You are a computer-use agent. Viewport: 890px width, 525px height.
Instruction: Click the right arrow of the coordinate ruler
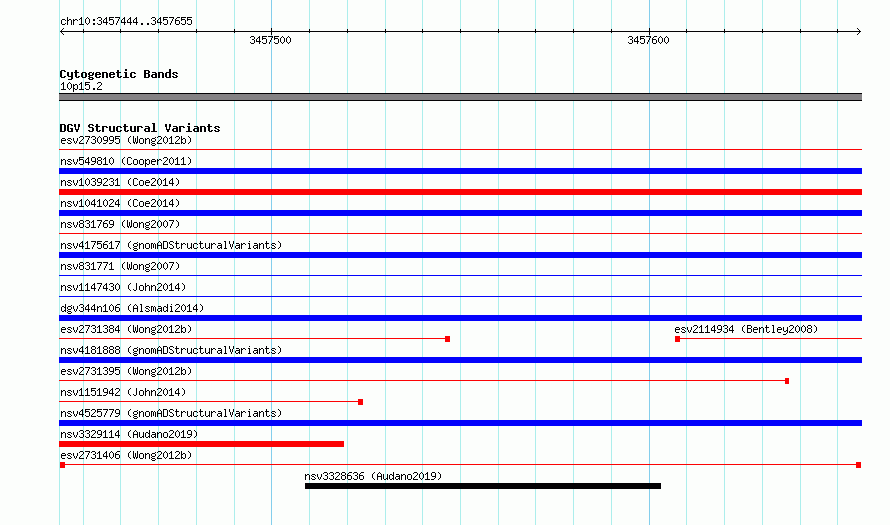(858, 31)
